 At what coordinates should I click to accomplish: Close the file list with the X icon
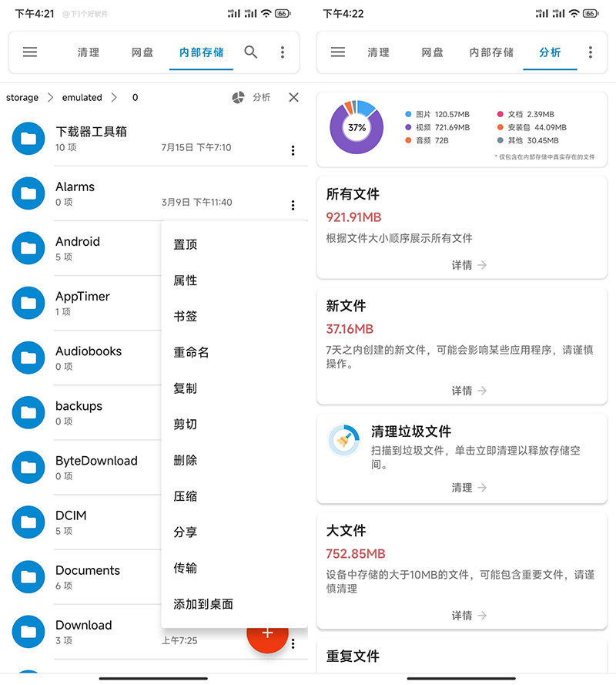click(x=293, y=97)
